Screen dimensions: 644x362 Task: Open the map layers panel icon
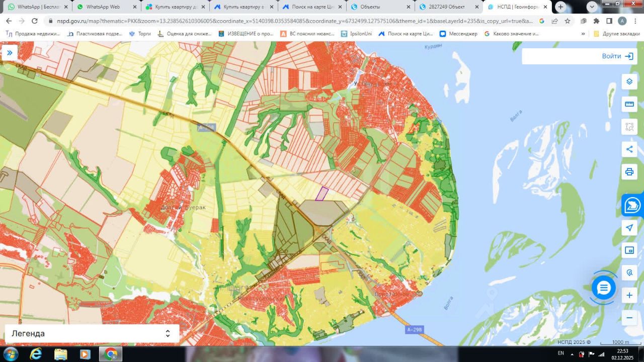point(629,81)
